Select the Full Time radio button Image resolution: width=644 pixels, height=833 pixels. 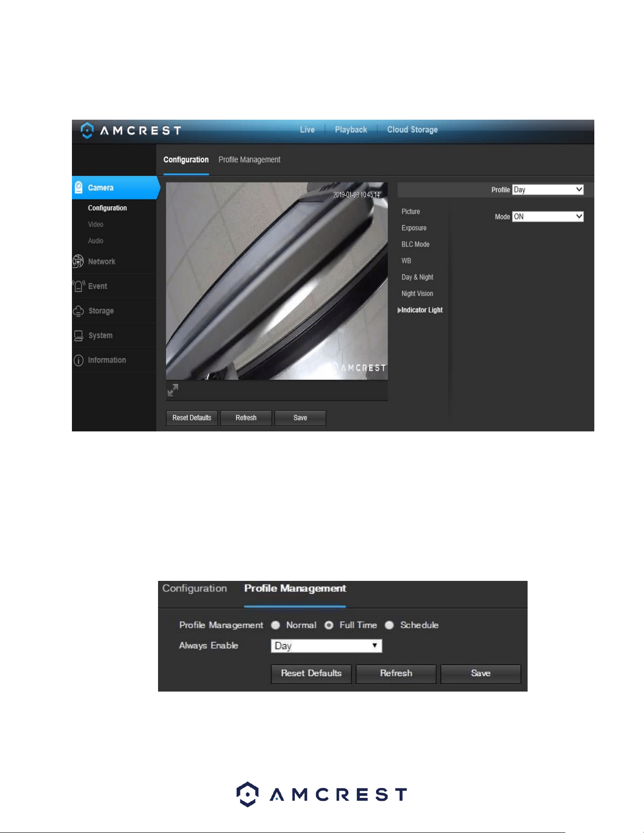pyautogui.click(x=329, y=625)
